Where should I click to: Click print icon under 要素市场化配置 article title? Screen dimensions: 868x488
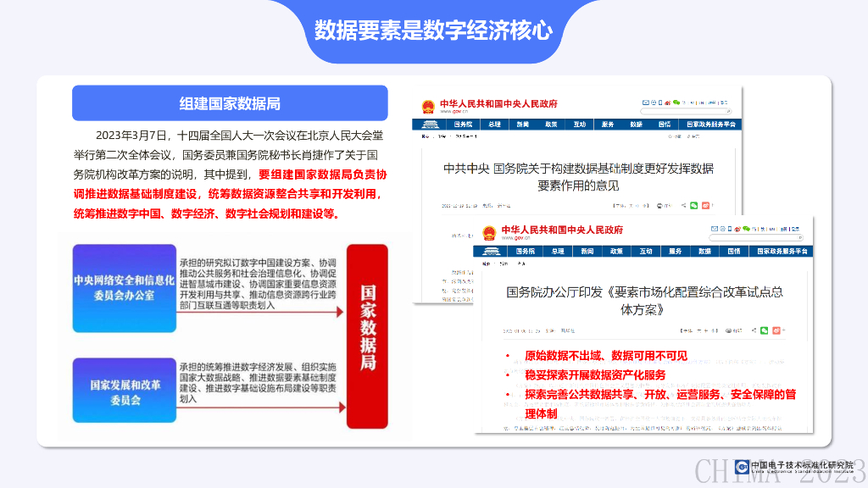[x=728, y=331]
